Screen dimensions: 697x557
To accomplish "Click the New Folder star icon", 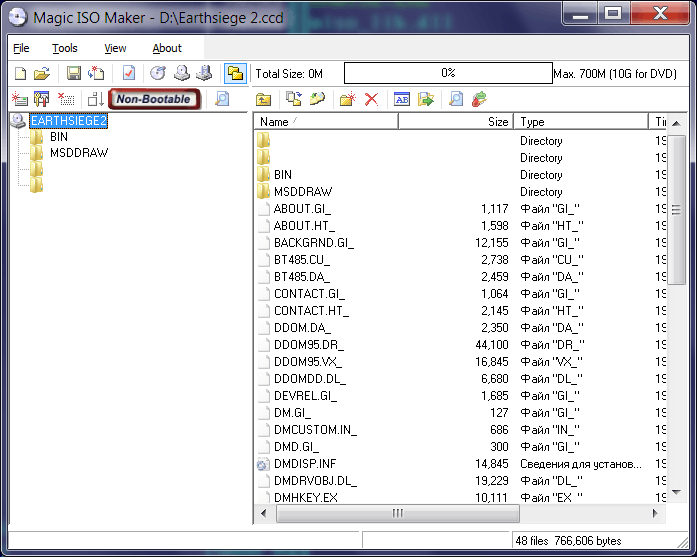I will [x=348, y=99].
